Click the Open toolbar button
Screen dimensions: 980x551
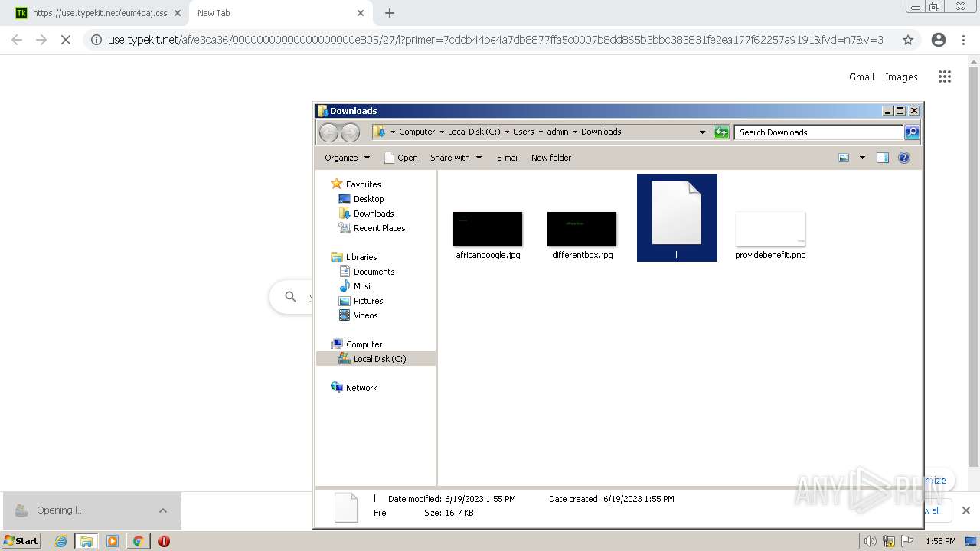click(x=400, y=158)
